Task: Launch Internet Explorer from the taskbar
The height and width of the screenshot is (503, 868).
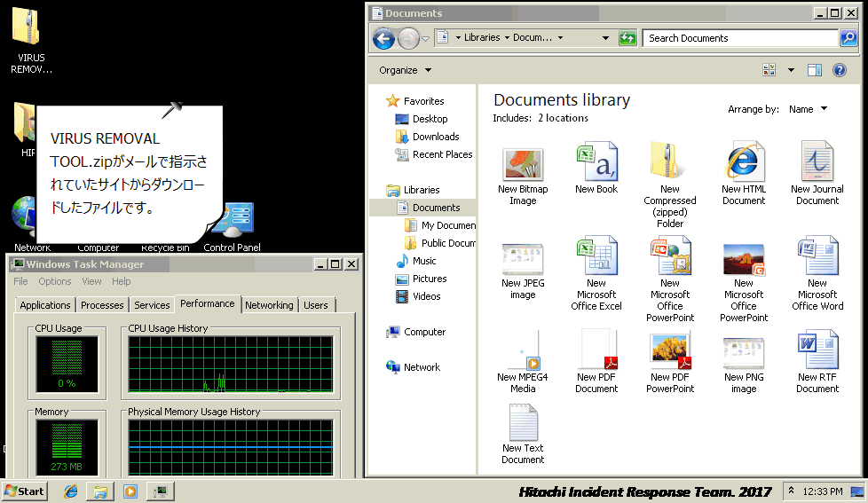Action: (71, 491)
